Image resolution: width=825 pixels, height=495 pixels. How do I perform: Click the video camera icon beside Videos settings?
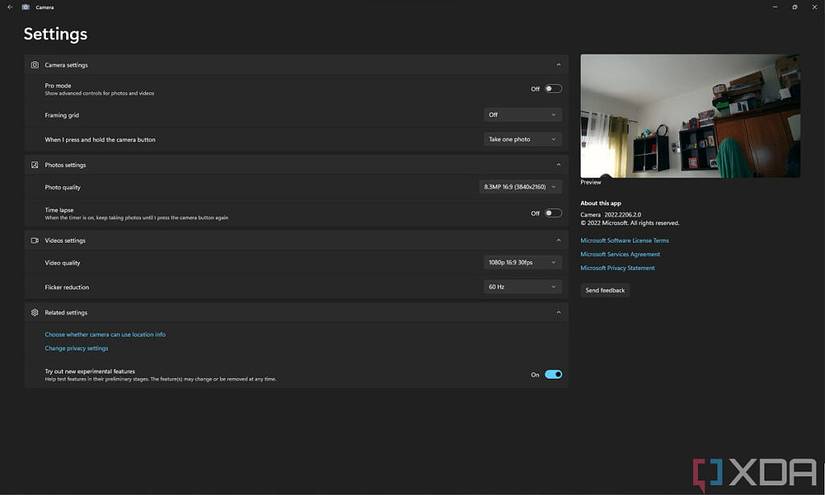[35, 240]
